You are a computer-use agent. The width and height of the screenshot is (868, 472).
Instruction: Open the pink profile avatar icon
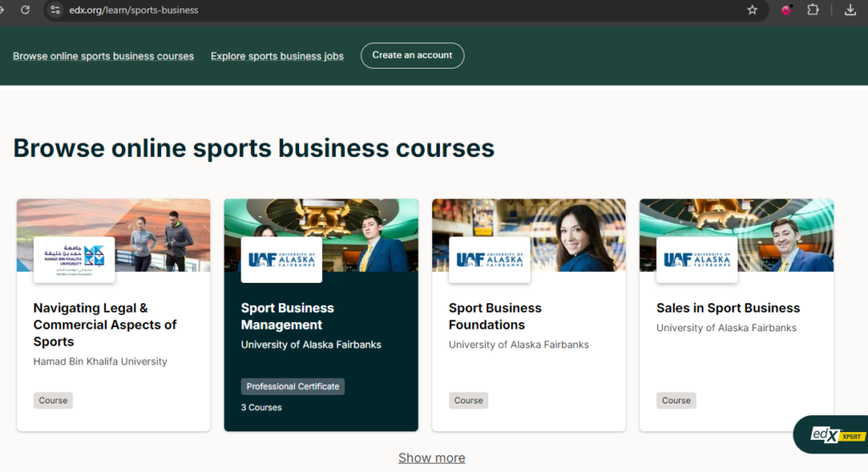[786, 10]
